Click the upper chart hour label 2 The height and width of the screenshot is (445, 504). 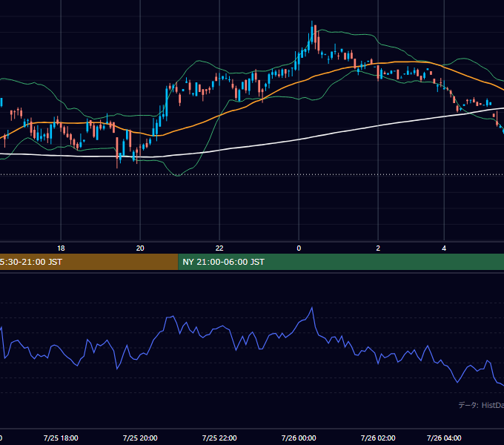pos(378,248)
